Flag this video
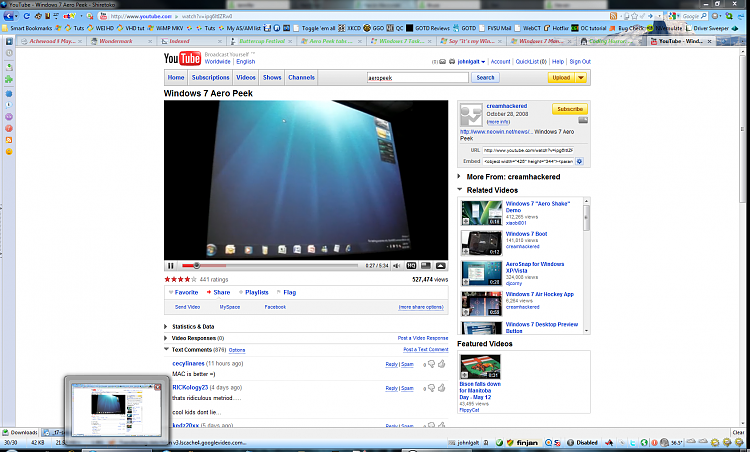 point(287,292)
